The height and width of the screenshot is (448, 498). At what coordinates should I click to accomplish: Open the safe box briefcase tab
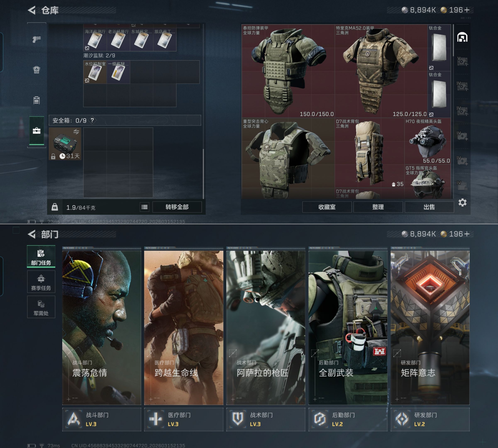point(37,131)
